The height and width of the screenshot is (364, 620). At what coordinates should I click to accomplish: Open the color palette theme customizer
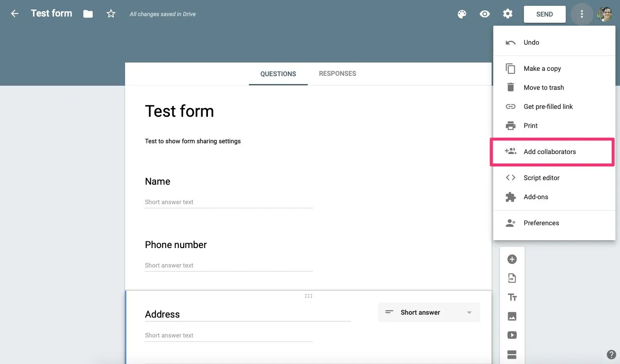(462, 14)
